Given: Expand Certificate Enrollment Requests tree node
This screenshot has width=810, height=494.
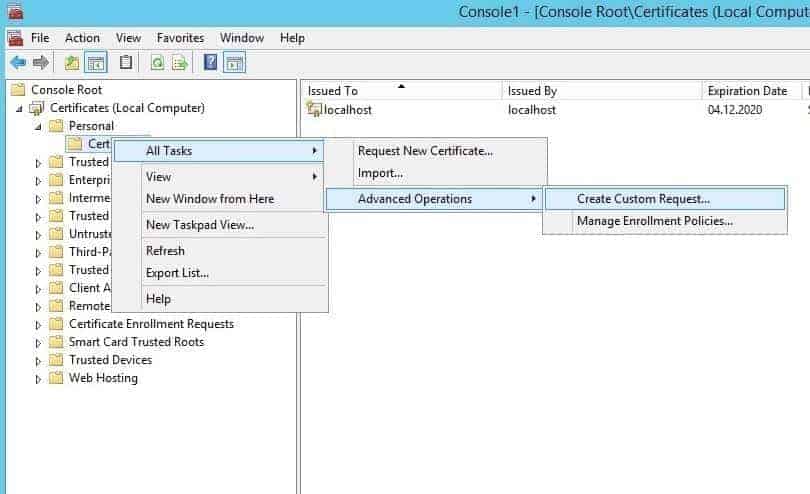Looking at the screenshot, I should 39,324.
